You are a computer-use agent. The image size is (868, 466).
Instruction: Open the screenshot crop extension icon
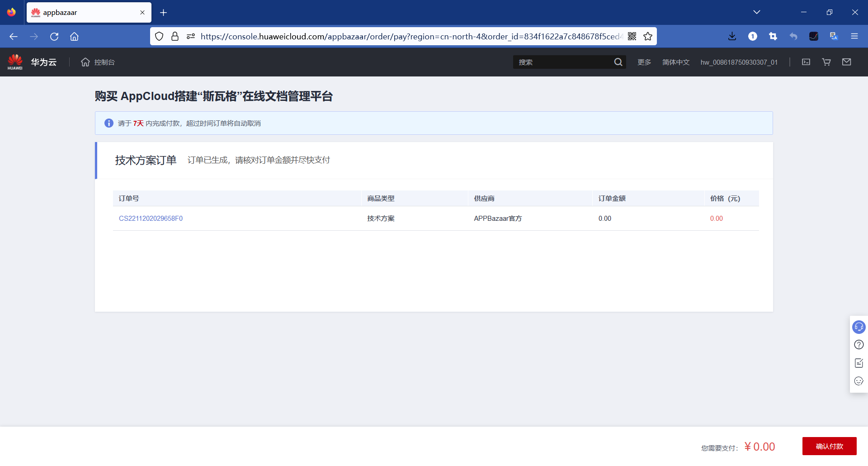pos(773,36)
